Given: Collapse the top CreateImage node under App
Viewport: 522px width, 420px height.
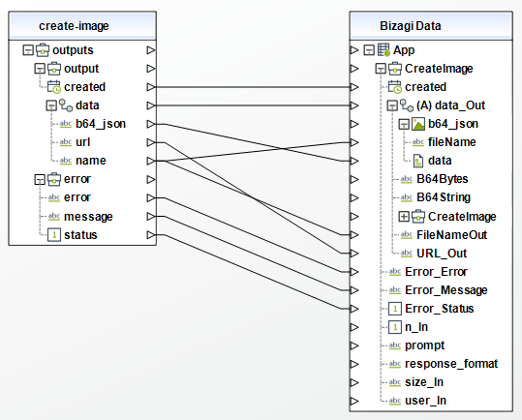Looking at the screenshot, I should [x=381, y=69].
